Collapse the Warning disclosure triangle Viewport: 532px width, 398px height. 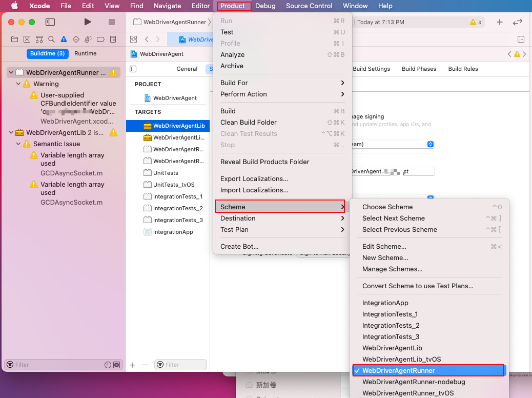[18, 84]
